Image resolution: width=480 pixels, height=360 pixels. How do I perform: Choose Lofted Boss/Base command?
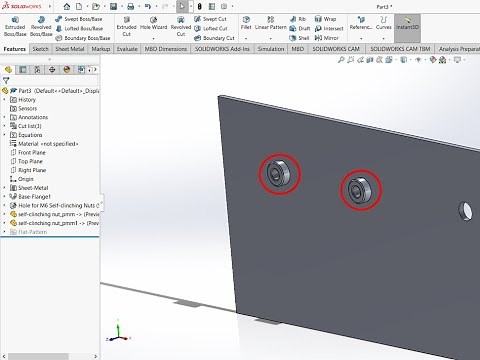(79, 29)
